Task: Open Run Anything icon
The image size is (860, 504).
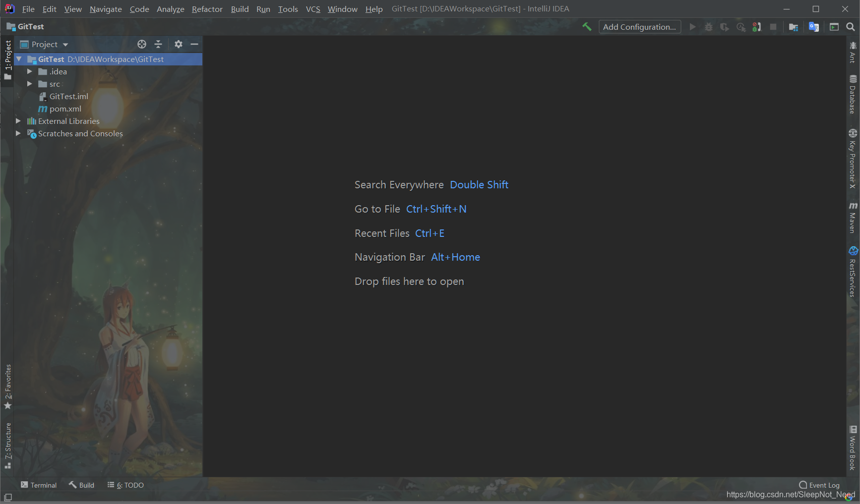Action: coord(834,27)
